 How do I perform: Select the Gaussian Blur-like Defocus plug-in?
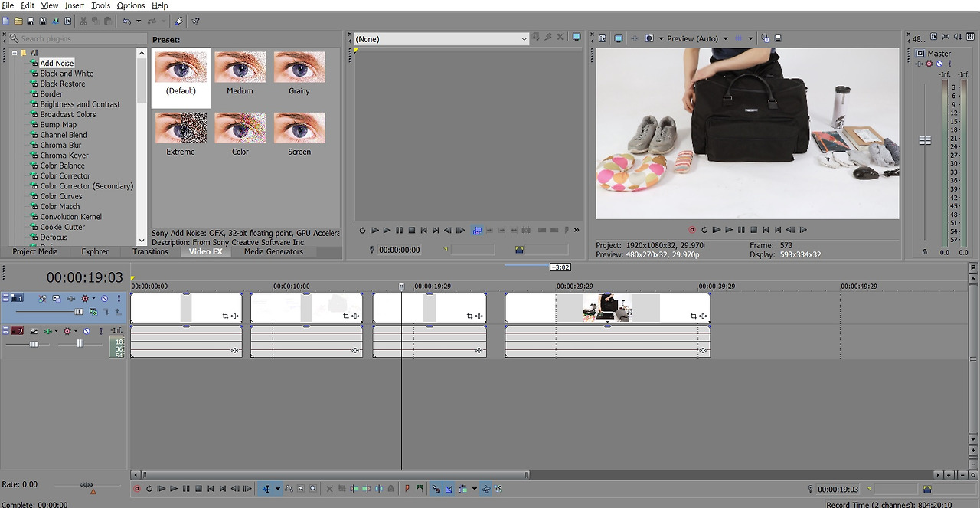[54, 238]
